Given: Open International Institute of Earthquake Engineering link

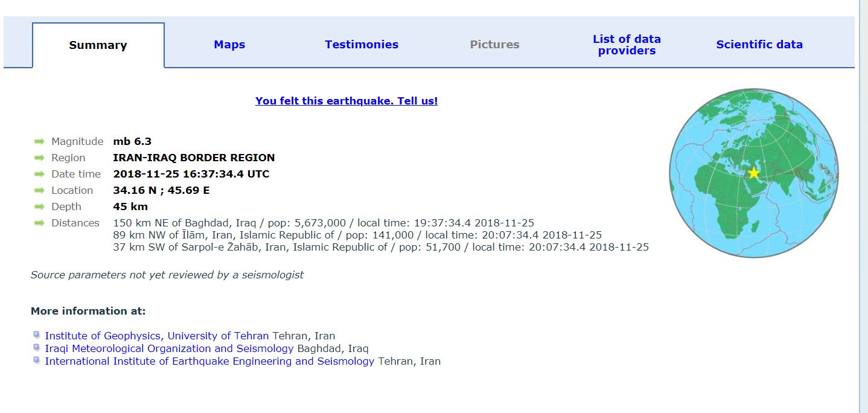Looking at the screenshot, I should [x=209, y=361].
